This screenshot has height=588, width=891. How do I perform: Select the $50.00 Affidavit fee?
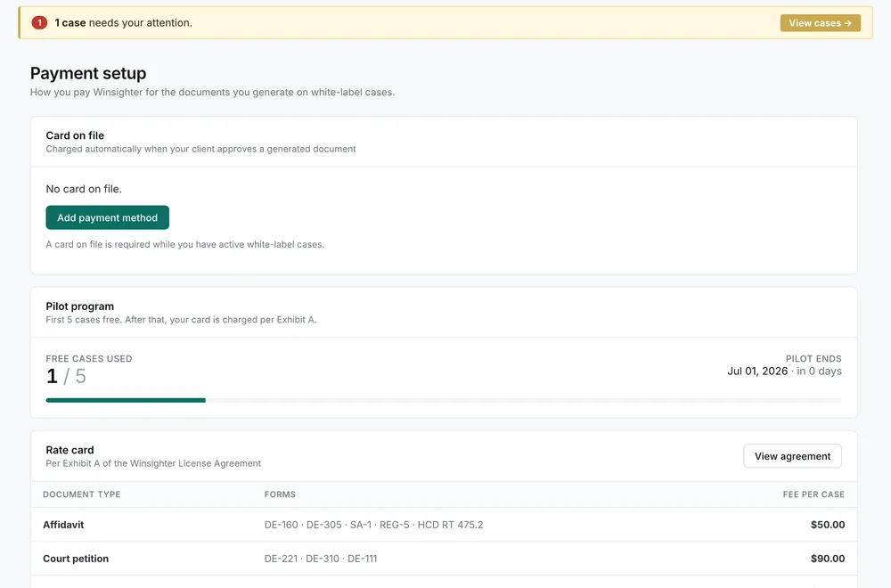coord(828,525)
